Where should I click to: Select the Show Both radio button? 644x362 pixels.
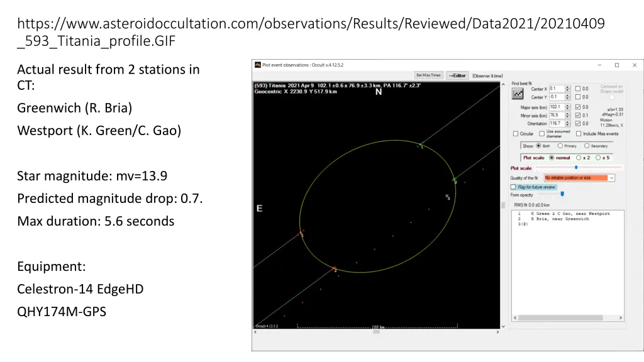coord(538,146)
